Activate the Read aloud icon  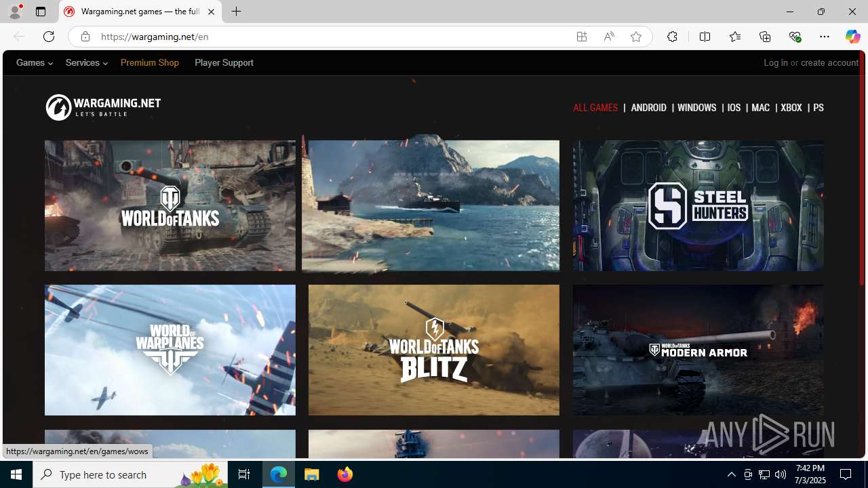pyautogui.click(x=609, y=37)
